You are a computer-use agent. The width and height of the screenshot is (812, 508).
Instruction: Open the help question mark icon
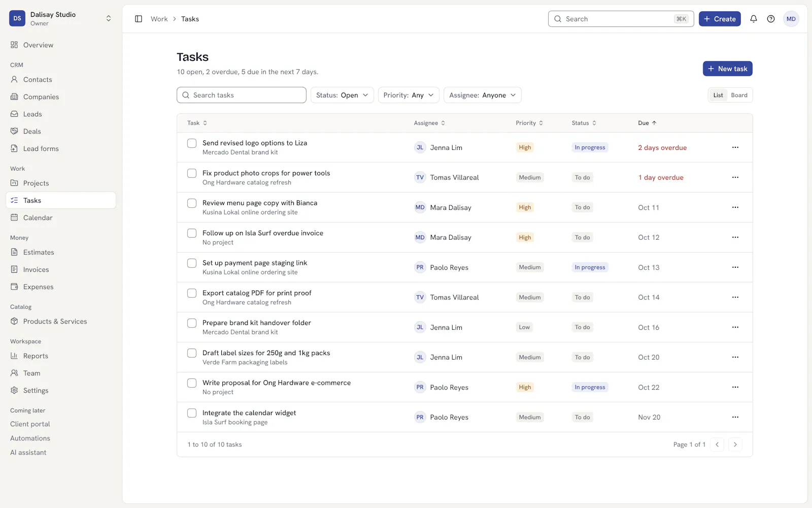click(771, 19)
